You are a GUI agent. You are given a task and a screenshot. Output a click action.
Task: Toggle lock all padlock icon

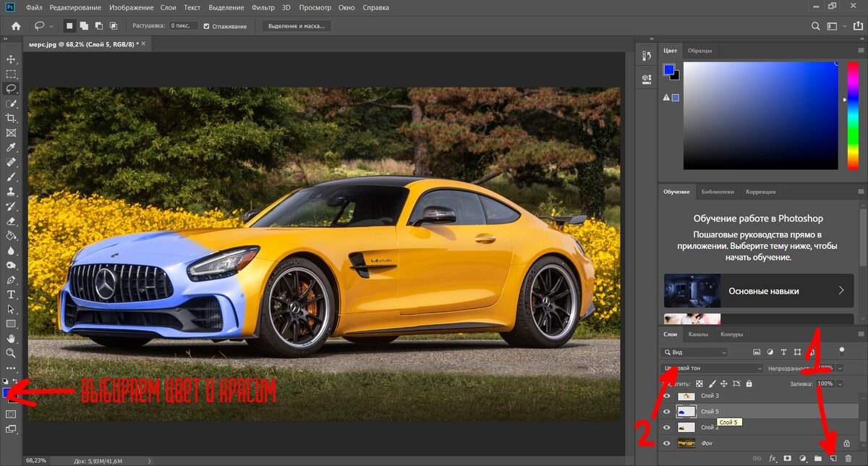click(750, 384)
